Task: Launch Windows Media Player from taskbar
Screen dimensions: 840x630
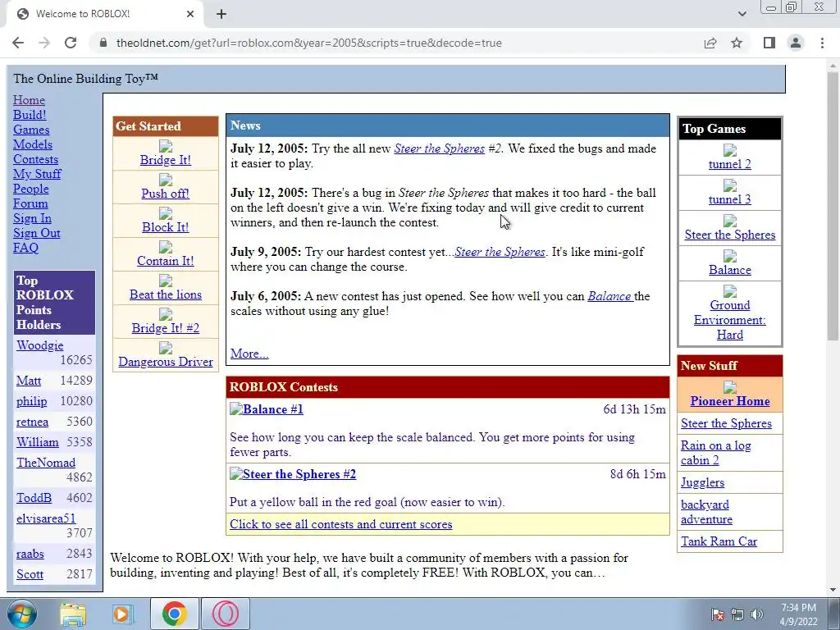Action: (x=123, y=614)
